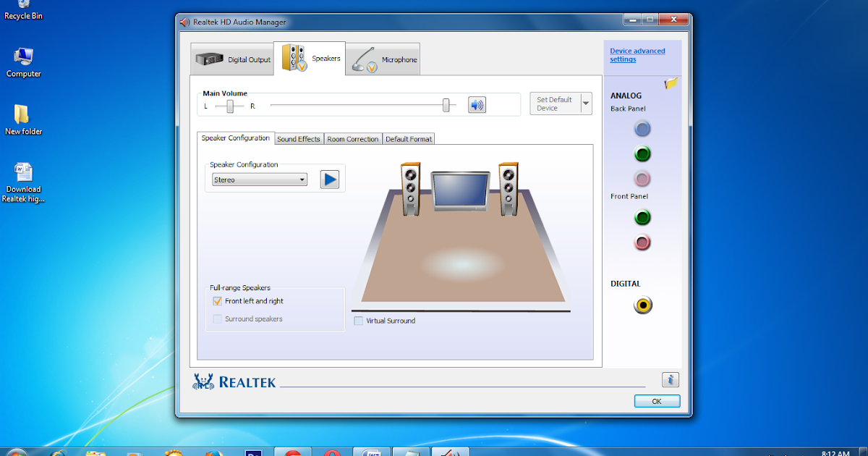Click the monitor screen in the room diagram
Screen dimensions: 868x456
460,190
